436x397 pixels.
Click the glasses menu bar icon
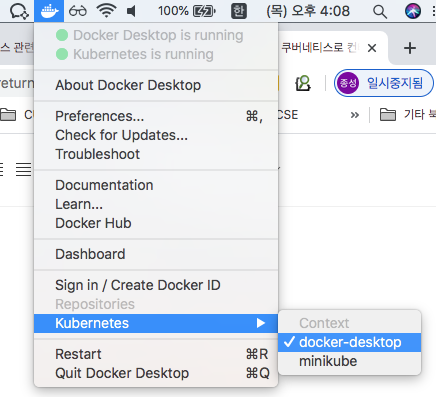coord(78,11)
